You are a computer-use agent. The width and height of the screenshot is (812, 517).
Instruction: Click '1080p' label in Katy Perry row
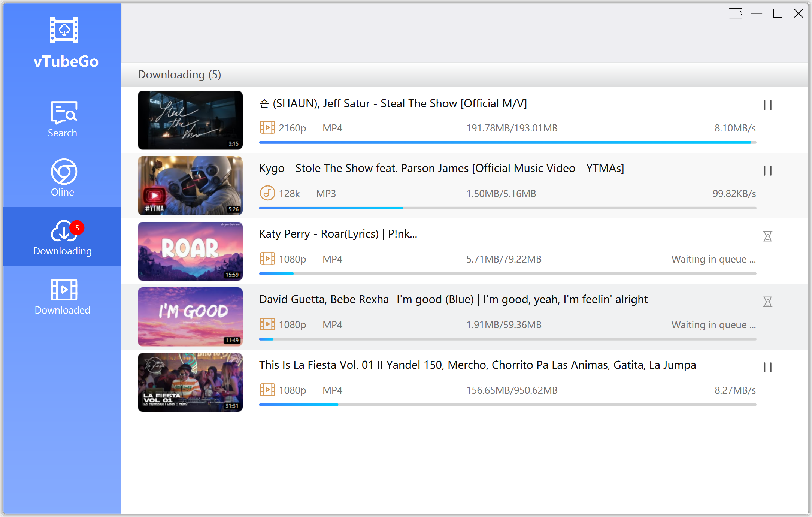tap(293, 259)
